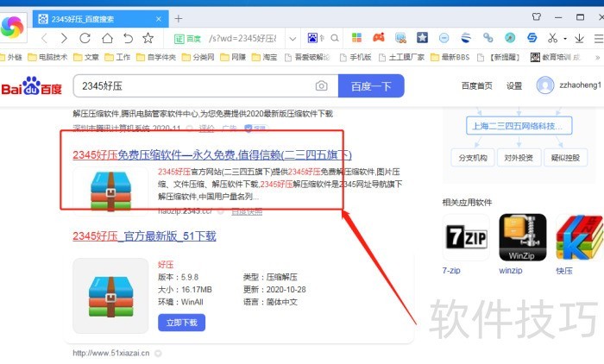Open the 电脑技术 bookmark folder
Screen dimensions: 604x364
47,58
